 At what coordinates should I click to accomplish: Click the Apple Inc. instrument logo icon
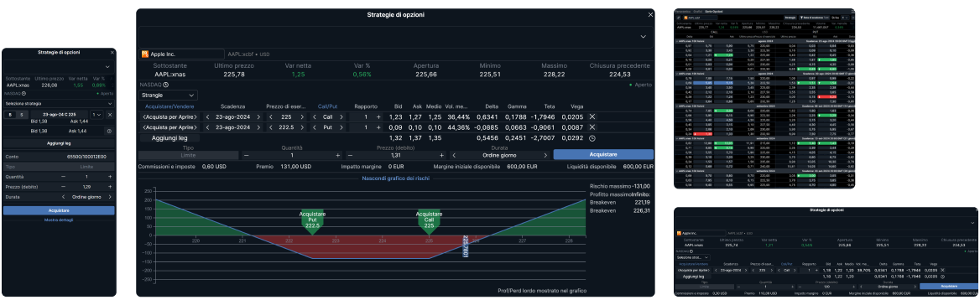pos(145,54)
